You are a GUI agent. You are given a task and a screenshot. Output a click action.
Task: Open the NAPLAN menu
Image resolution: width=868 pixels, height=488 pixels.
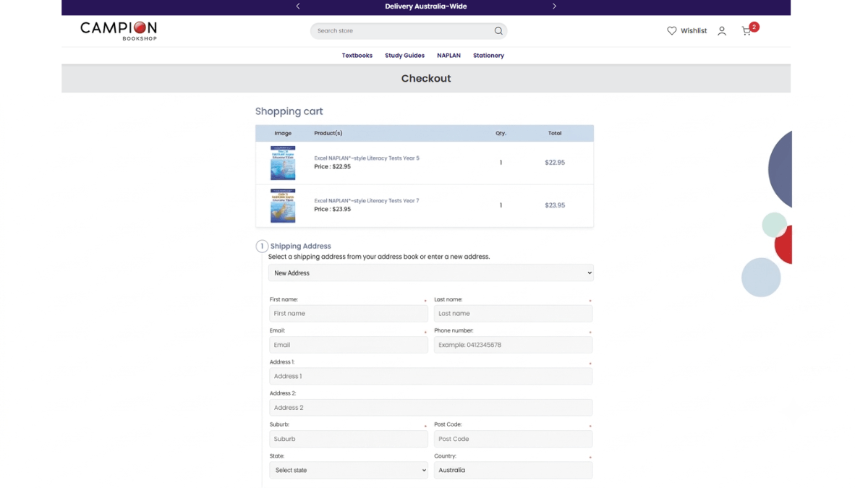448,56
